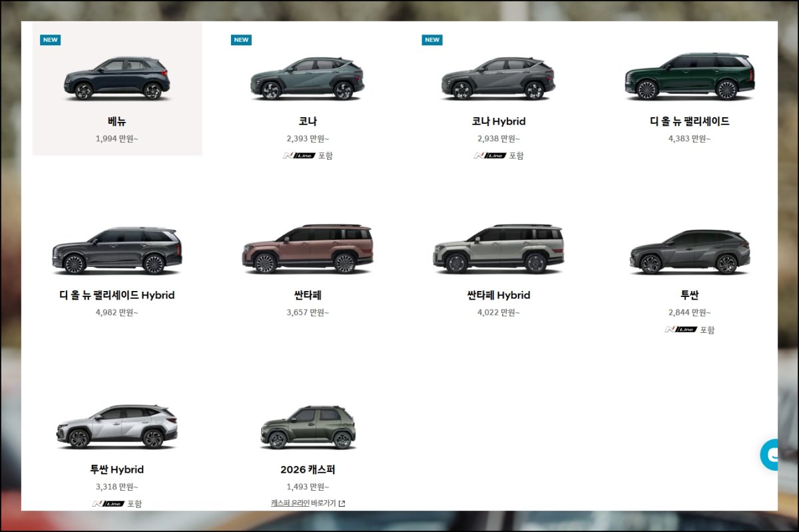Click the 3,318 만원~ price text

pos(117,487)
